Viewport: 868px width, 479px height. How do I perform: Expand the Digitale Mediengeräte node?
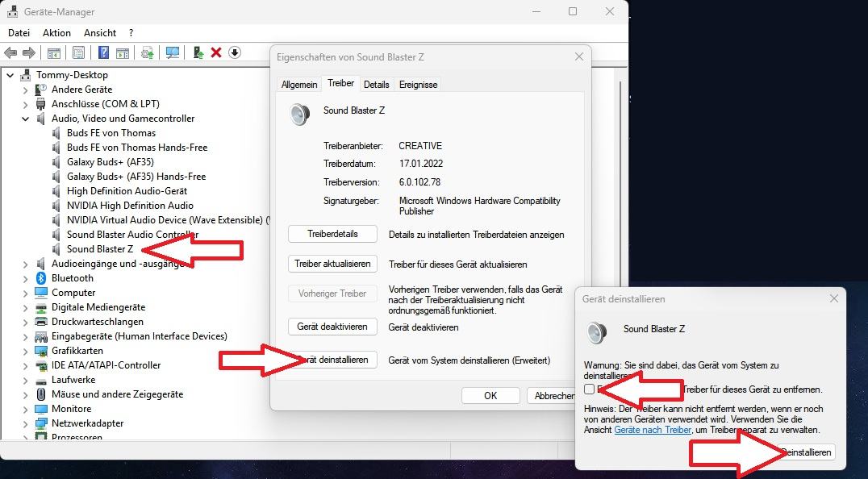click(x=26, y=307)
